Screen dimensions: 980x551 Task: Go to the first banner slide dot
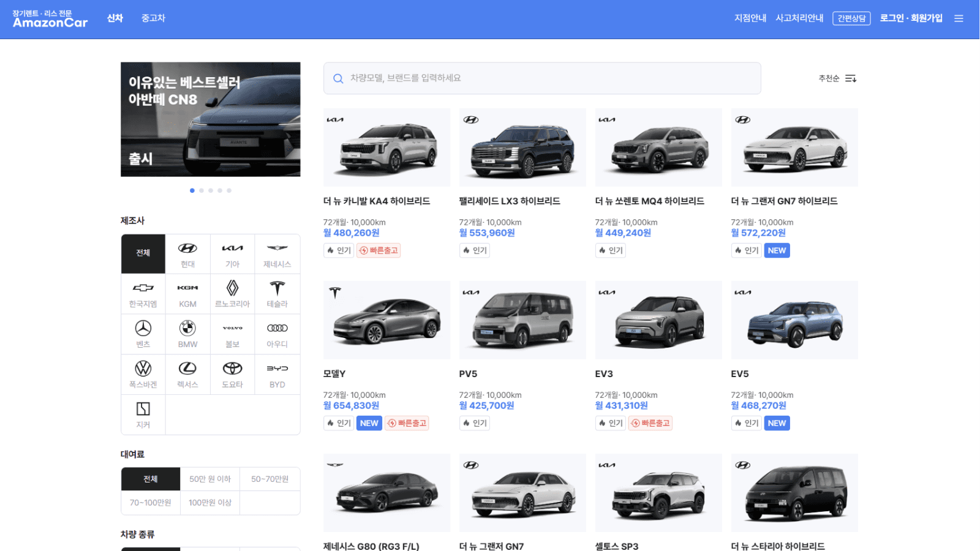coord(192,190)
